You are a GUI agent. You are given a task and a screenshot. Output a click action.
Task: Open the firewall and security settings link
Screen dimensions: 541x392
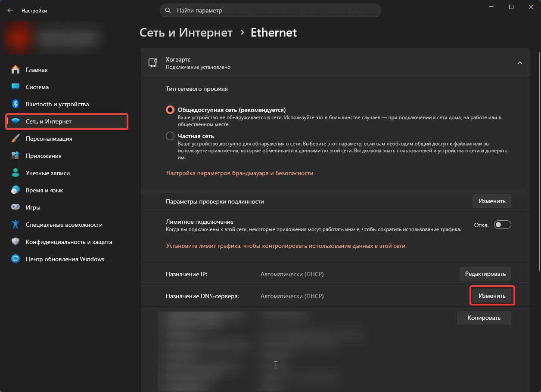coord(239,173)
